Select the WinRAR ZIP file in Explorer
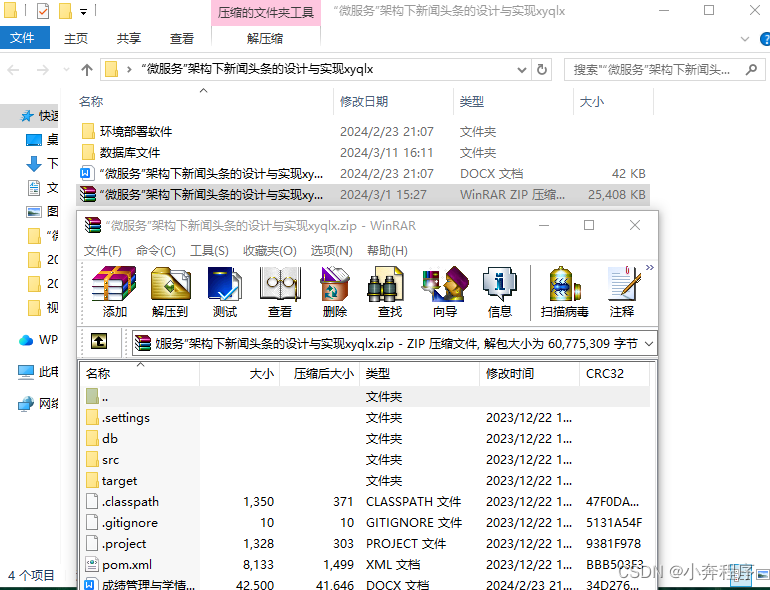The height and width of the screenshot is (590, 770). pyautogui.click(x=363, y=195)
